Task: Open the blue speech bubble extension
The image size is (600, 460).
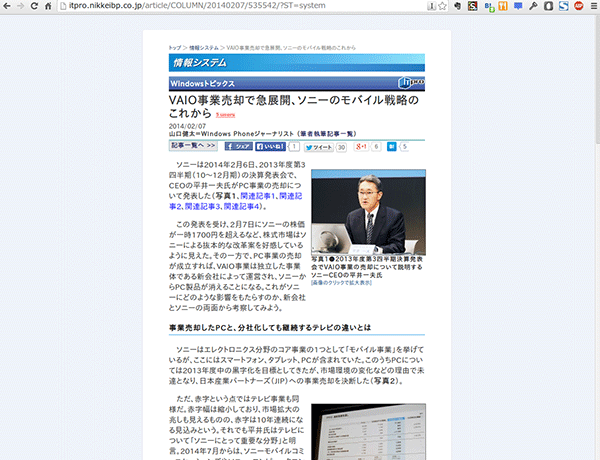Action: [518, 6]
